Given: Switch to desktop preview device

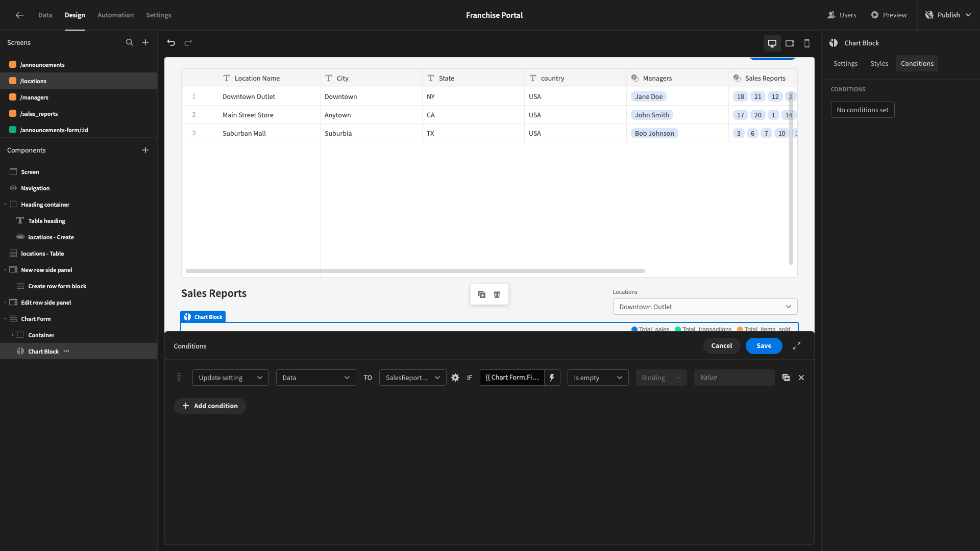Looking at the screenshot, I should (772, 43).
